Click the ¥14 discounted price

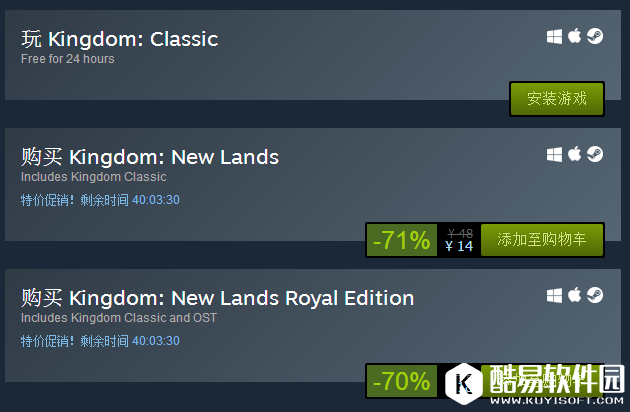(x=459, y=246)
